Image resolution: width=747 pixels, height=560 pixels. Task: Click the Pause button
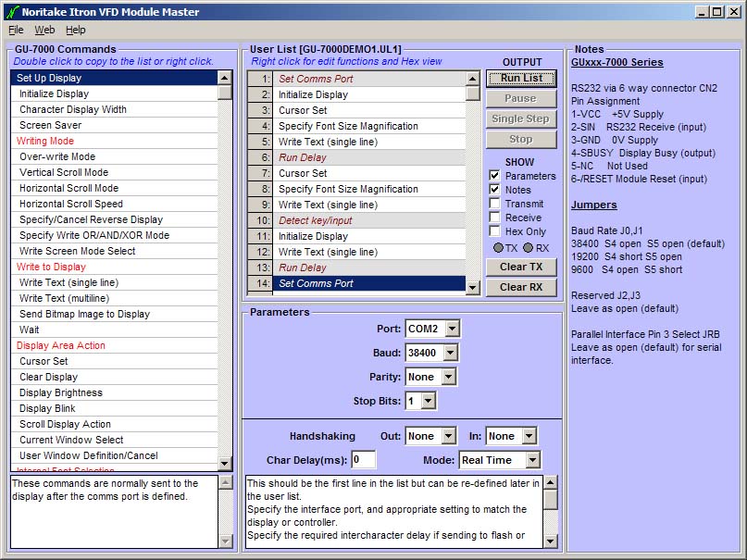pyautogui.click(x=521, y=98)
